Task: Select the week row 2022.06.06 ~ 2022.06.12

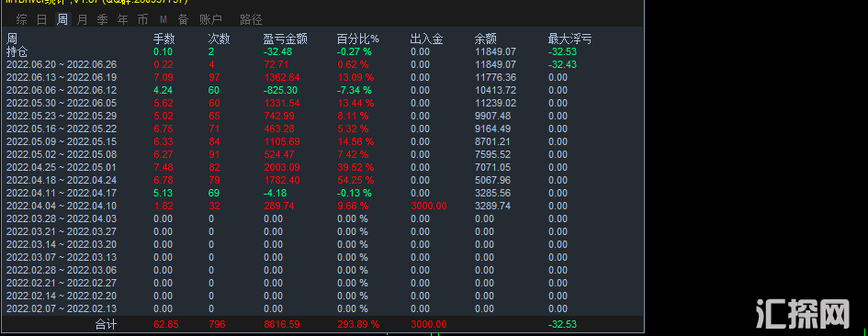Action: (62, 90)
